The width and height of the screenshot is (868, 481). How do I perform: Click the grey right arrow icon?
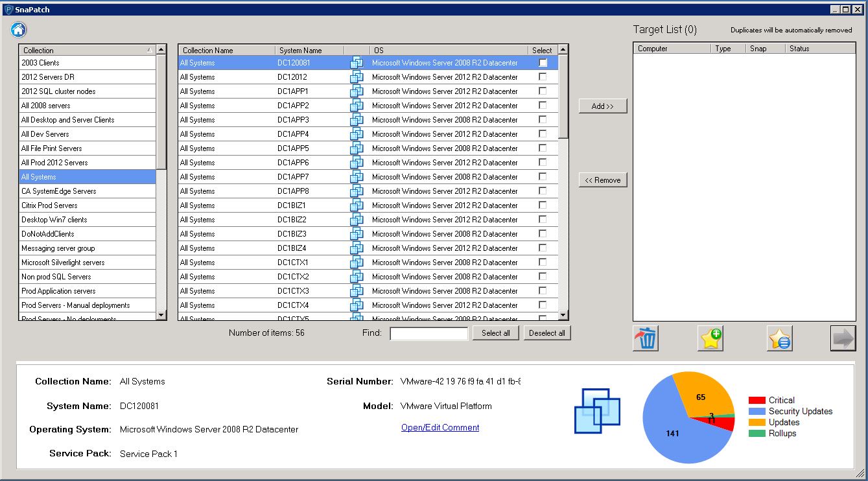(x=843, y=338)
